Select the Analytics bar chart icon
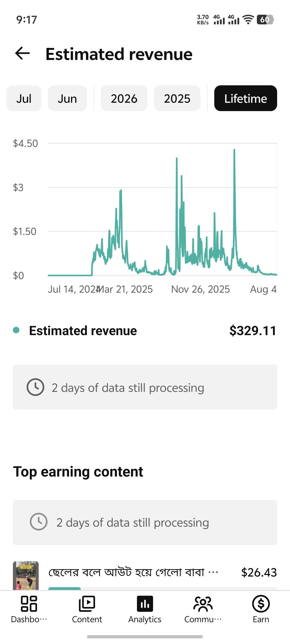 pyautogui.click(x=145, y=604)
